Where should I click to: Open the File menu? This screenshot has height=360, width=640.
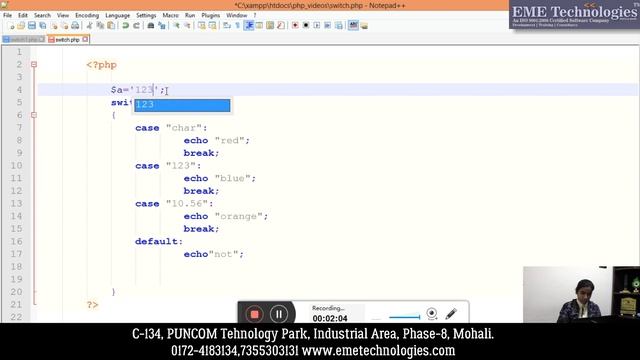(7, 15)
